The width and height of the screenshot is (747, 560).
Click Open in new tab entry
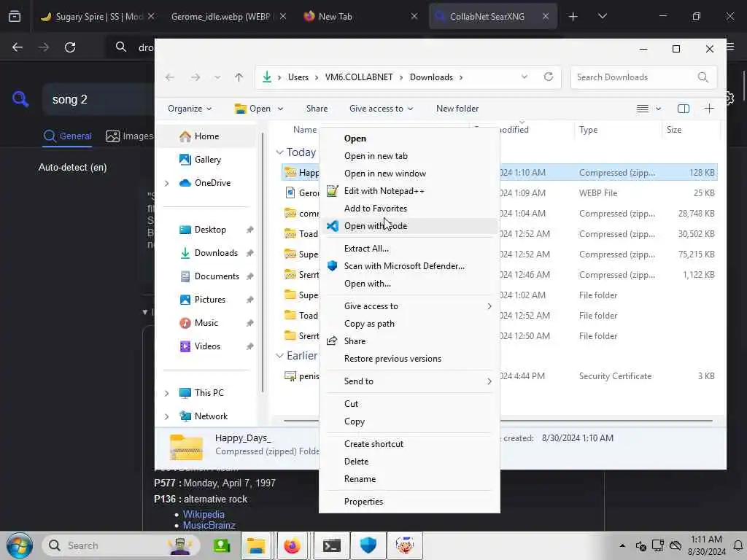coord(376,156)
